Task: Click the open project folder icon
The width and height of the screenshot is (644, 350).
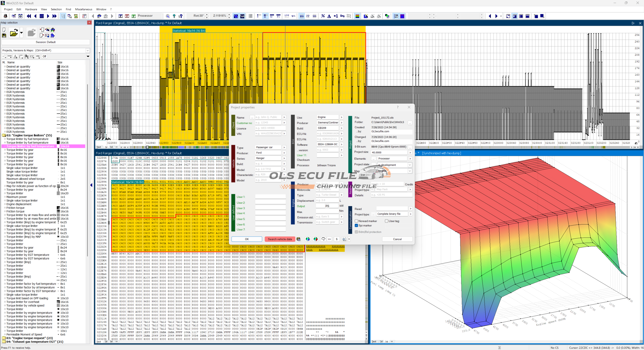Action: (x=14, y=33)
